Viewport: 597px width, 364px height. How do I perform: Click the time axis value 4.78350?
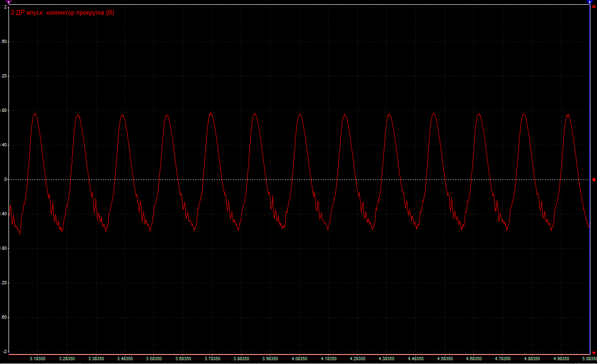point(502,359)
